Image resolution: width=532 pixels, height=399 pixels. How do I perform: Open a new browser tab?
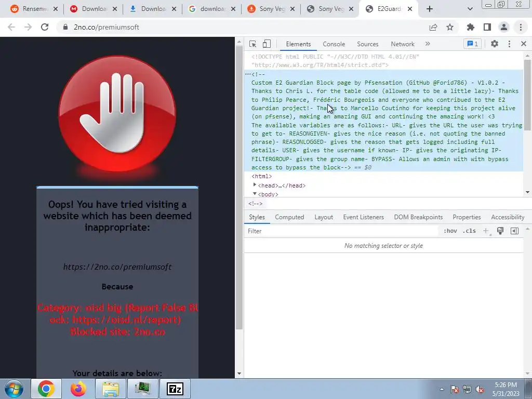[x=430, y=9]
